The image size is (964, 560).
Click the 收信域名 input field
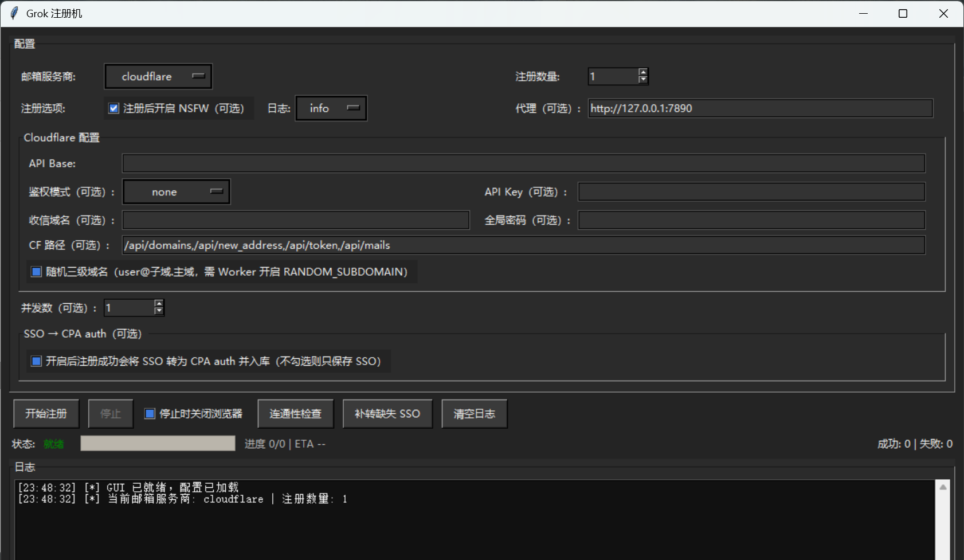(296, 220)
